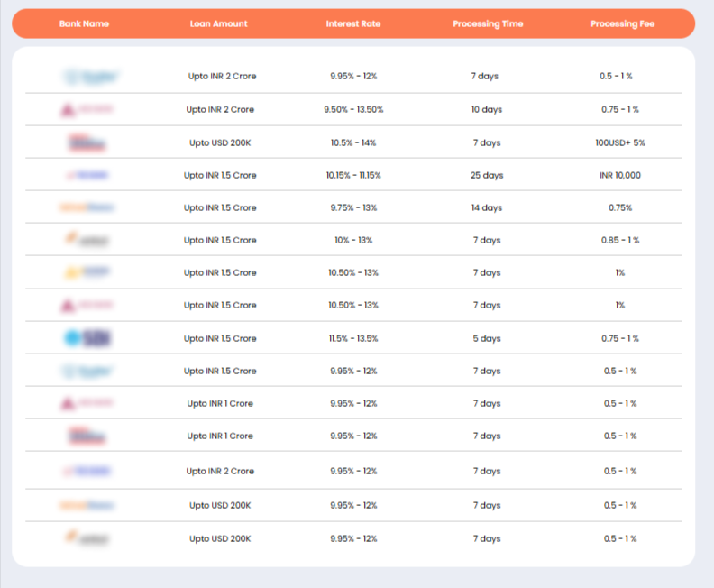Click 7 days in the 100USD+ 5% row
Image resolution: width=714 pixels, height=588 pixels.
486,142
